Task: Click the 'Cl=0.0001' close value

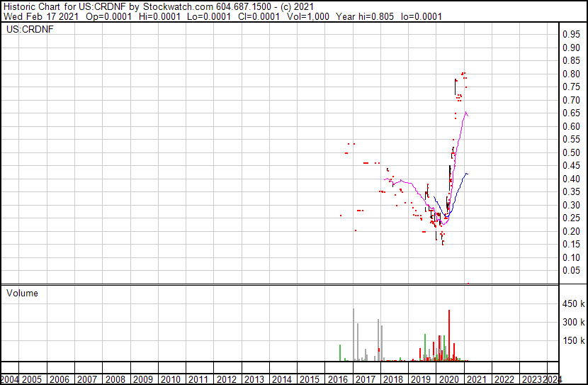Action: pyautogui.click(x=259, y=16)
